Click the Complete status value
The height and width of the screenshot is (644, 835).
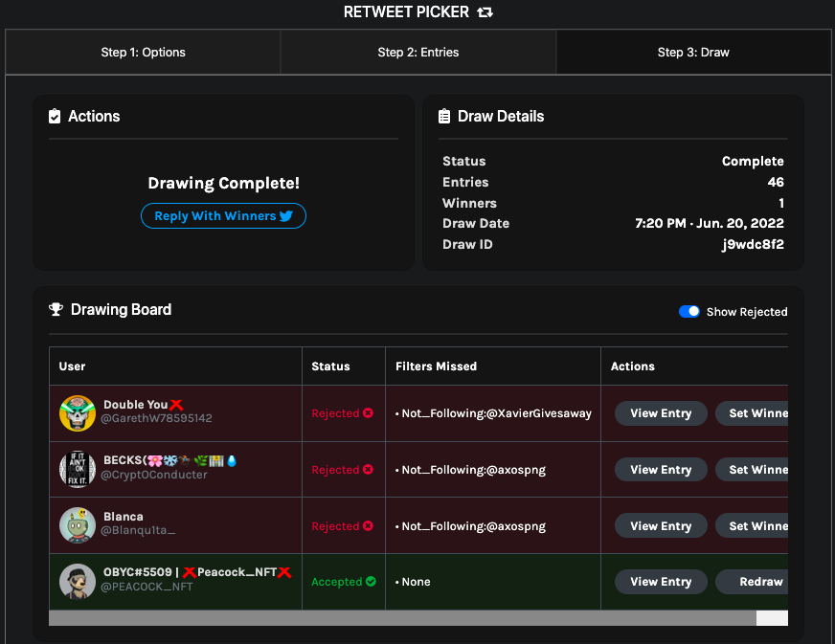753,162
